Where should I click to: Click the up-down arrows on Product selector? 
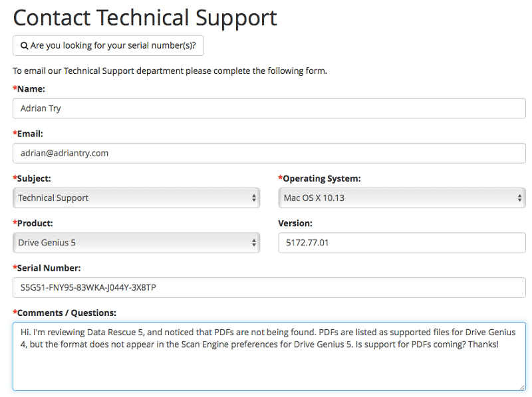pyautogui.click(x=254, y=243)
